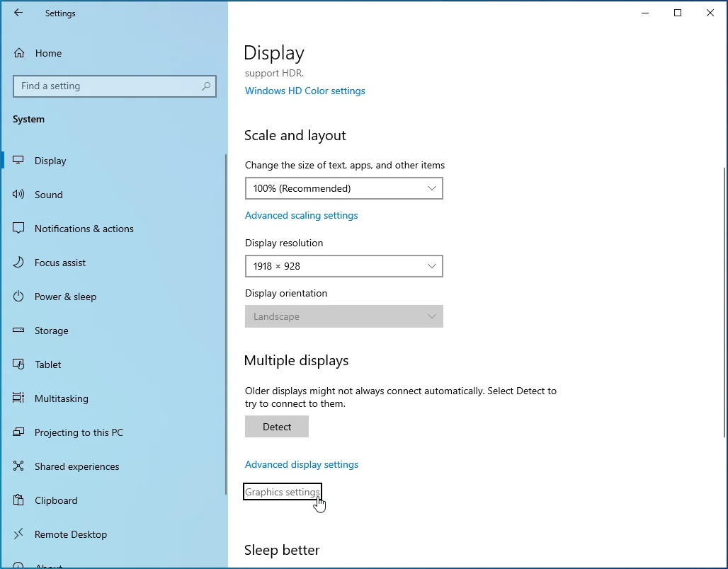Click the Graphics settings link
The width and height of the screenshot is (728, 569).
pyautogui.click(x=283, y=492)
